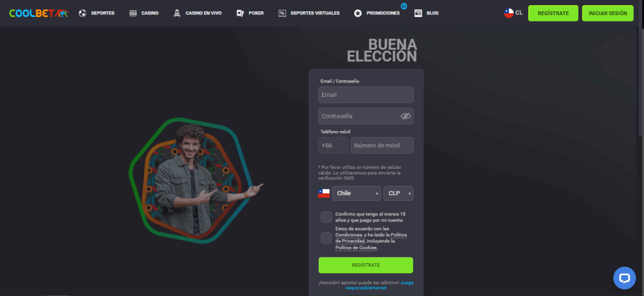The width and height of the screenshot is (644, 296).
Task: Click the Blog newspaper icon
Action: (x=418, y=13)
